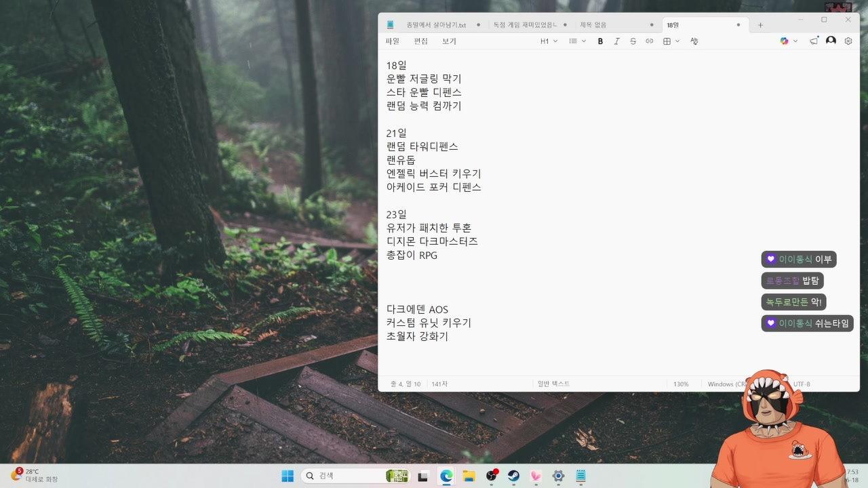Click the line 아케이드 포커 디펜스
This screenshot has width=868, height=488.
434,187
